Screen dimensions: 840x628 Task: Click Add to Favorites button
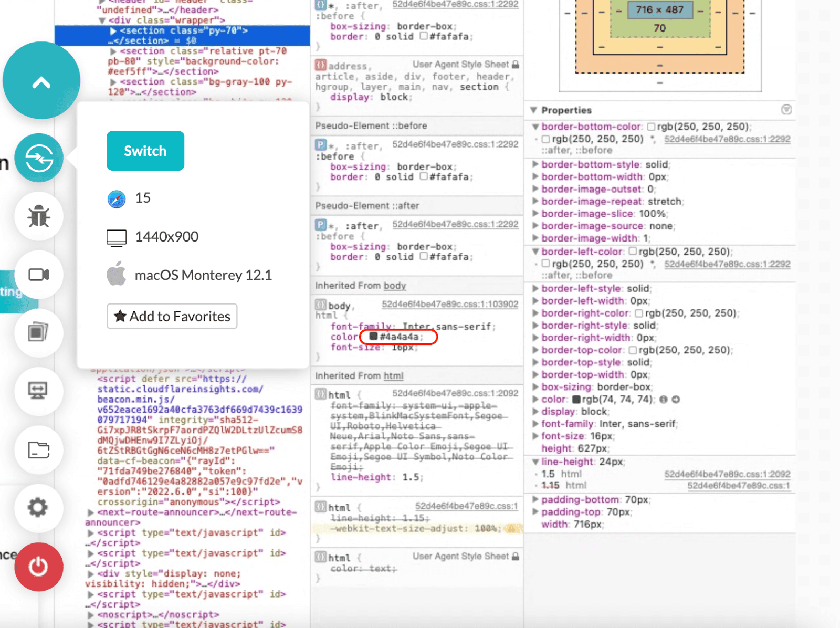coord(172,316)
